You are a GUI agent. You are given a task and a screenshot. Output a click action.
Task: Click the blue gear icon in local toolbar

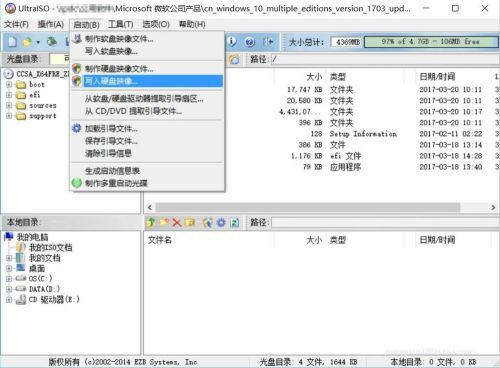tap(221, 222)
